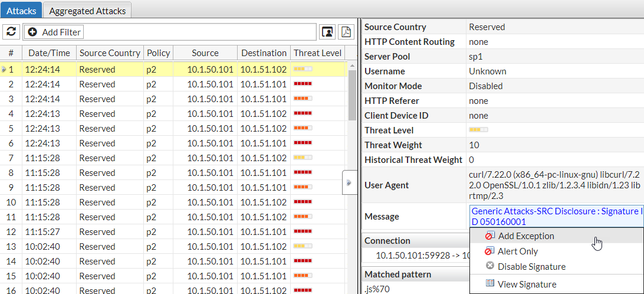The image size is (644, 294).
Task: Click source 10.1.50.101 in row 9
Action: [x=211, y=188]
